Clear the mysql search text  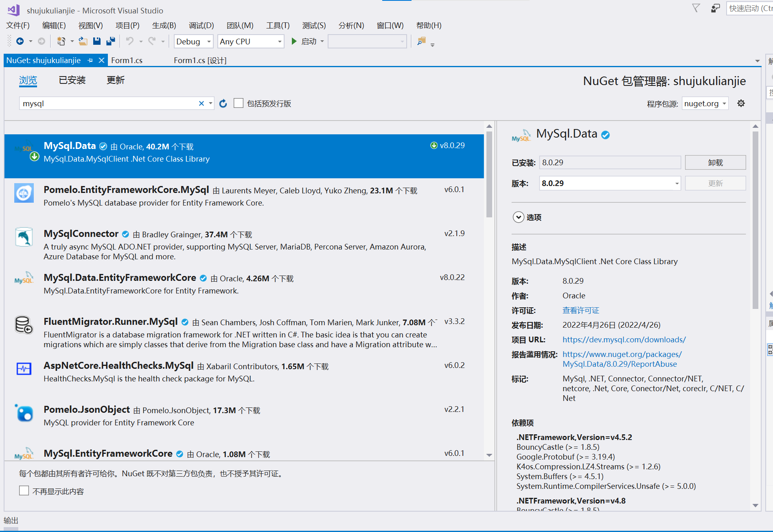[201, 103]
